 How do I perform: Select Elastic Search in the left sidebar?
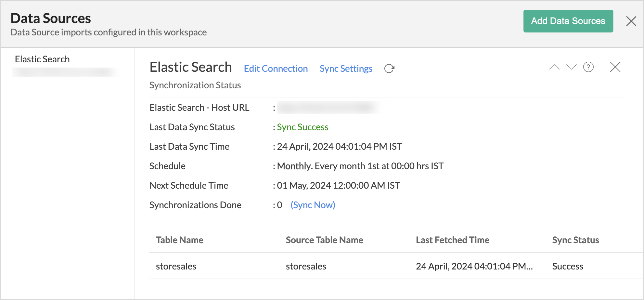[x=42, y=59]
